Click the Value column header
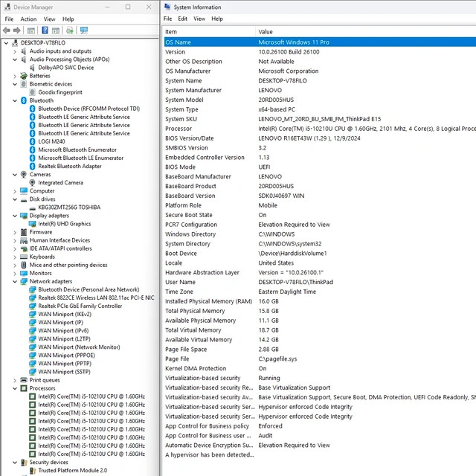 [x=266, y=32]
